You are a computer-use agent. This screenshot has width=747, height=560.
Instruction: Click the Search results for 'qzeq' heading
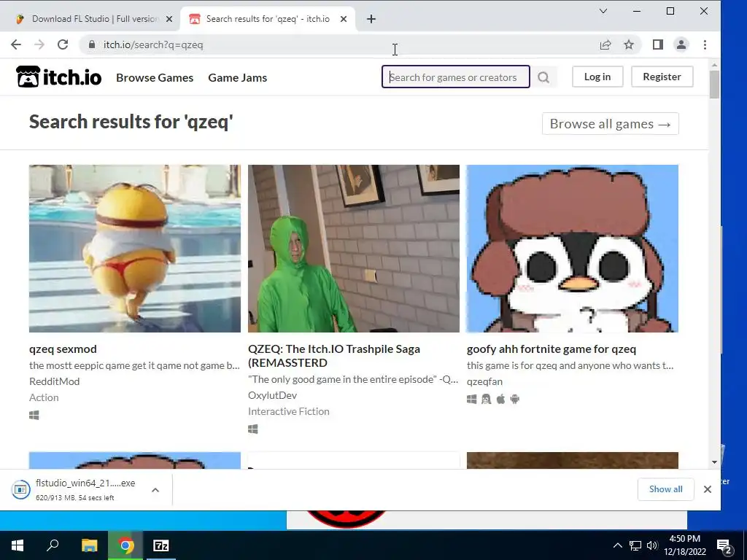click(x=131, y=122)
